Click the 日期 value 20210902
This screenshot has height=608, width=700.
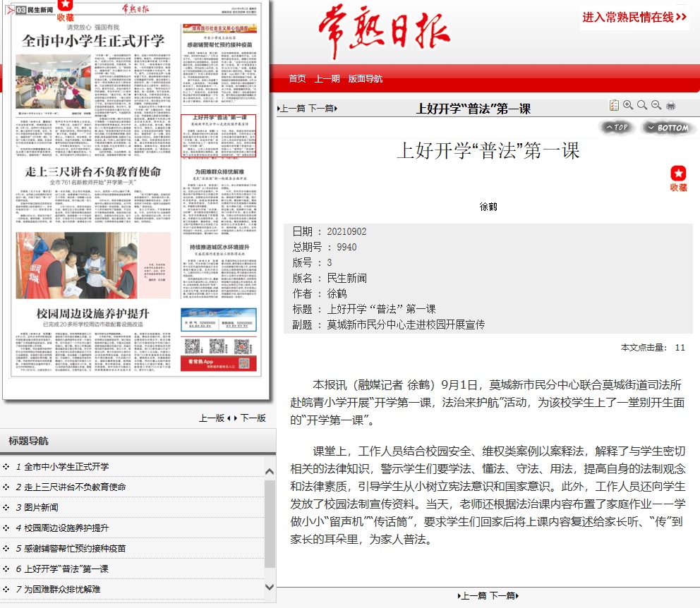tap(346, 231)
